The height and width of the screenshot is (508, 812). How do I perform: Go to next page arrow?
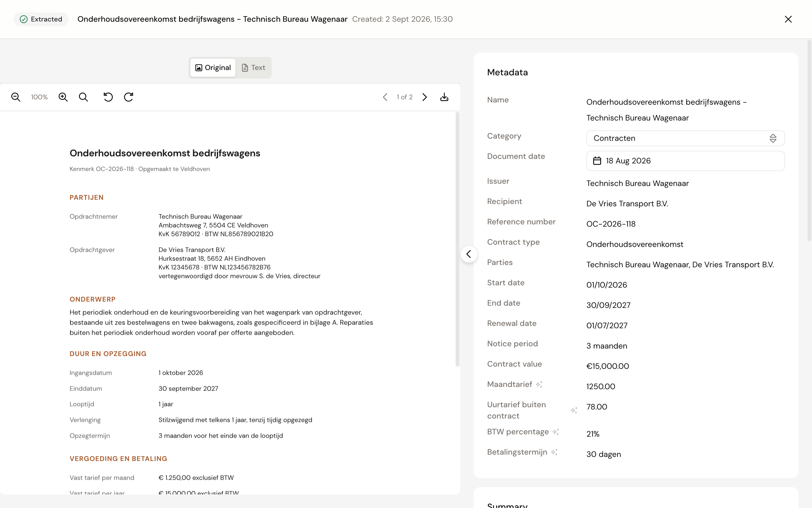(424, 97)
